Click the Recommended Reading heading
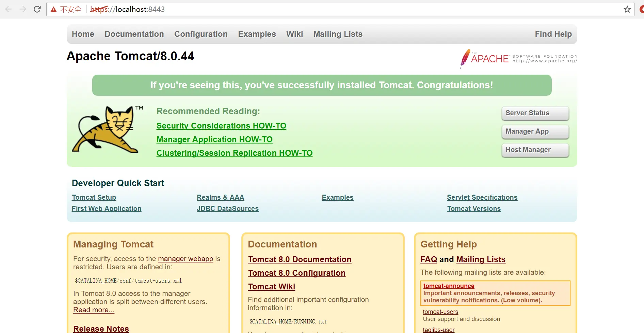 pyautogui.click(x=208, y=111)
